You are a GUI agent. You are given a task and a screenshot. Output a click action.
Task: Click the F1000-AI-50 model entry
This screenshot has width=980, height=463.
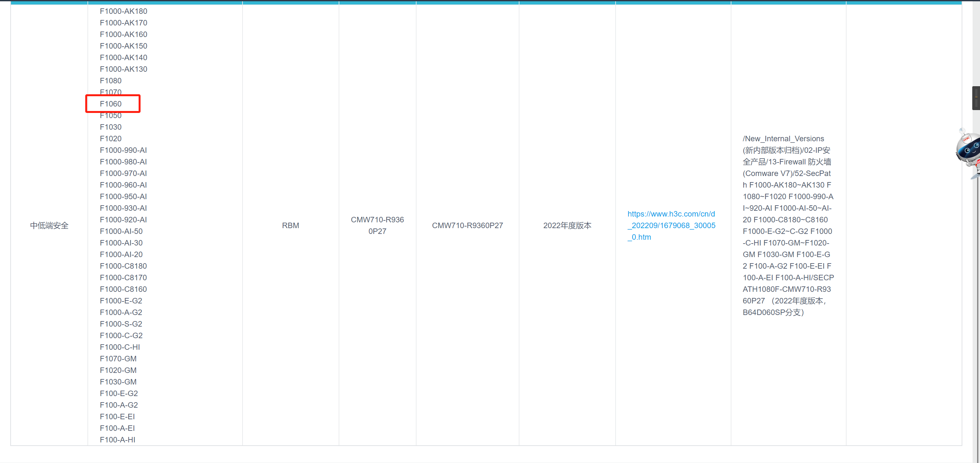(121, 231)
